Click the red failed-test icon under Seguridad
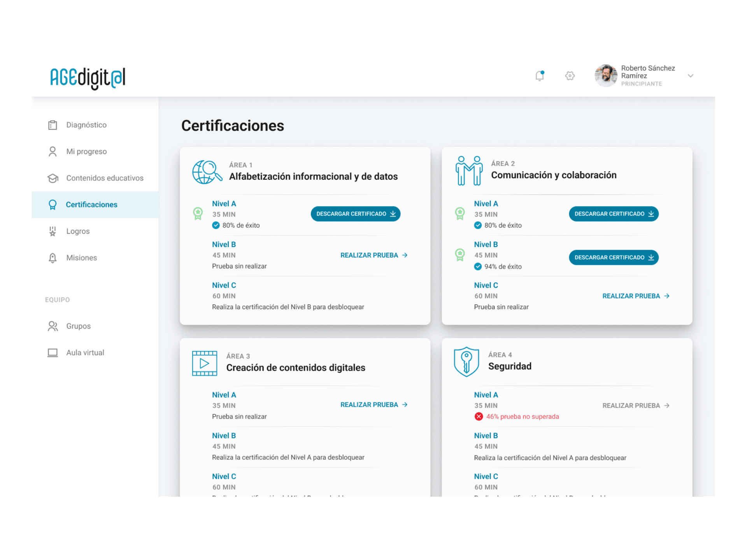Screen dimensions: 747x560 pyautogui.click(x=479, y=416)
